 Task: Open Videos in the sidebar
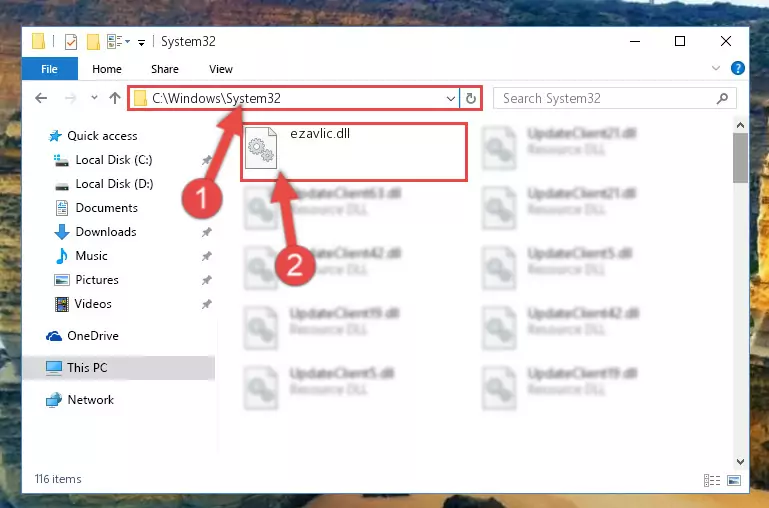point(83,304)
